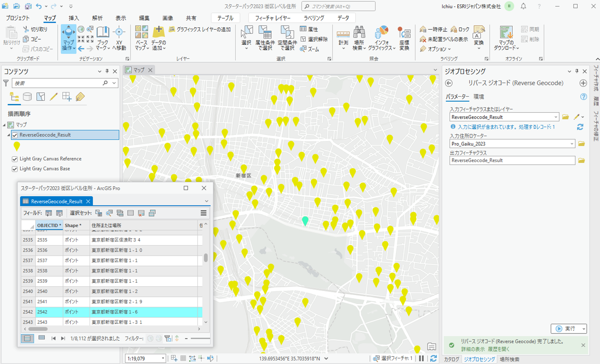Viewport: 600px width, 364px height.
Task: Click the cyan selected map pin
Action: tap(305, 220)
